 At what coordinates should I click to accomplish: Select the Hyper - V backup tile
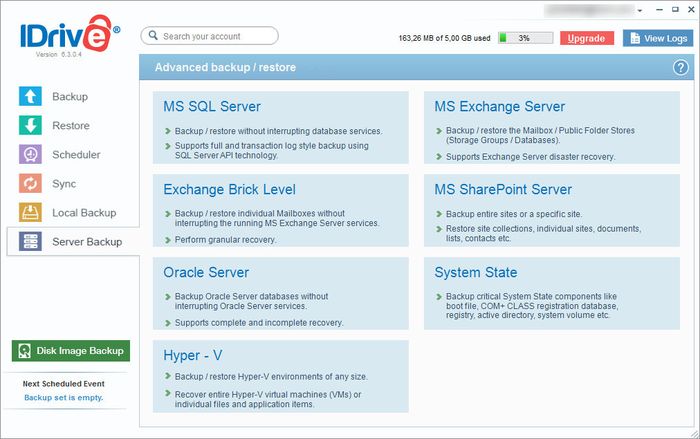pos(195,355)
